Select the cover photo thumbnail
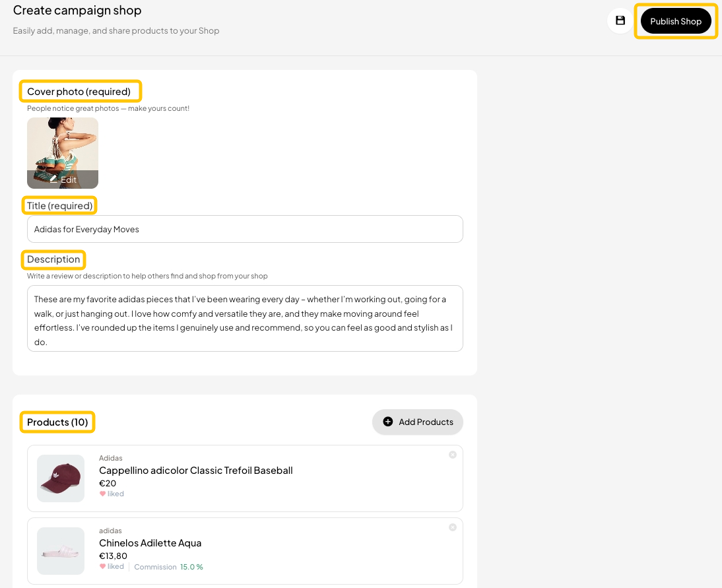This screenshot has height=588, width=722. tap(63, 145)
